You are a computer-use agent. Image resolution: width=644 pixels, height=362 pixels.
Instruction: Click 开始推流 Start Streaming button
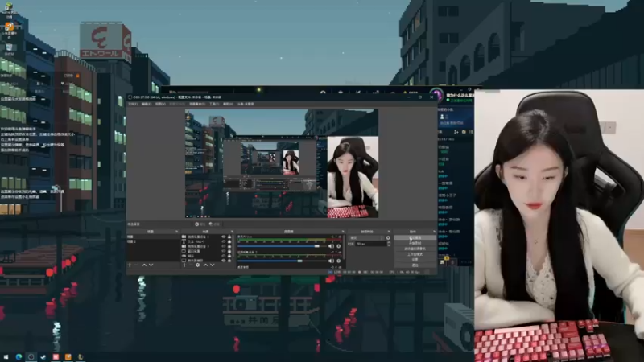tap(415, 237)
